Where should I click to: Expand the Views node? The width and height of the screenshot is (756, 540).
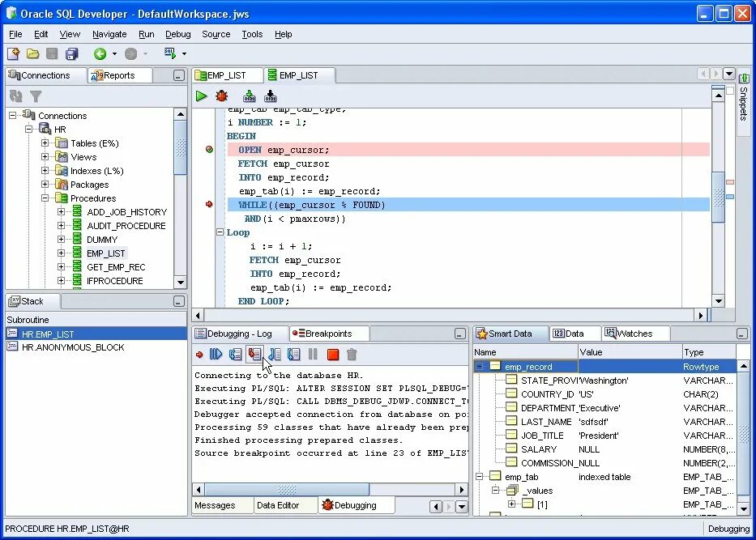(x=45, y=156)
